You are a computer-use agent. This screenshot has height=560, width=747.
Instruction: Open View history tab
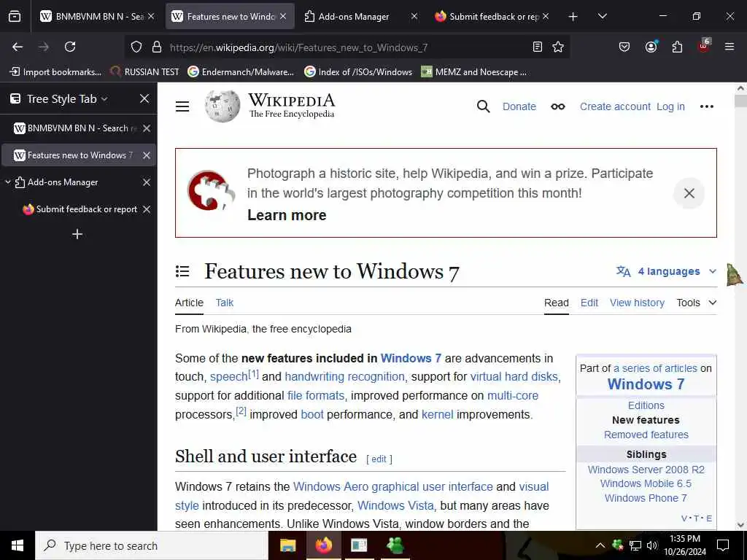[637, 303]
